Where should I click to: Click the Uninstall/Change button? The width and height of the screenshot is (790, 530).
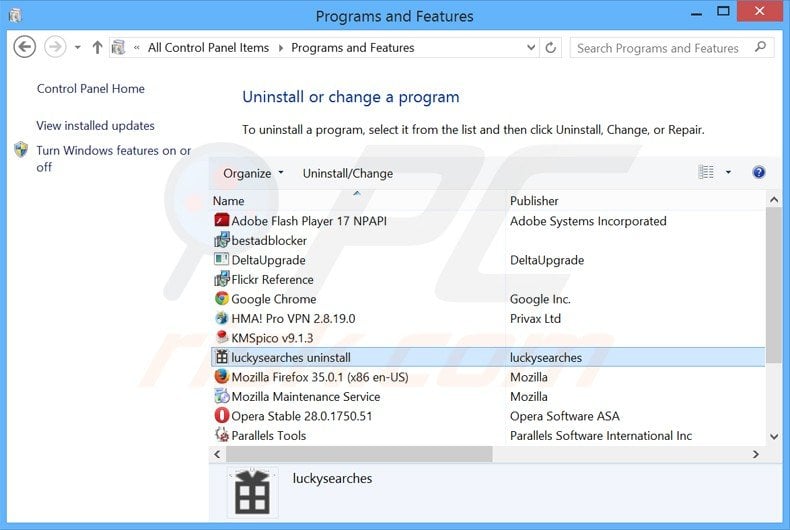click(x=348, y=173)
